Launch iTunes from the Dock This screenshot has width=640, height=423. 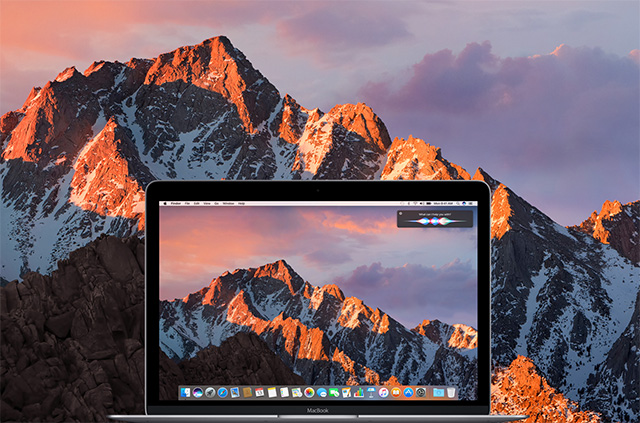[382, 392]
